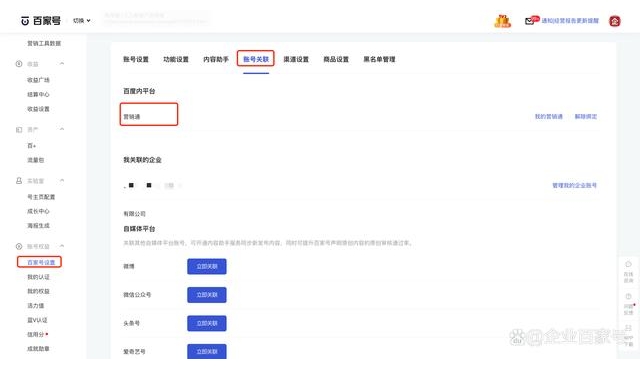Open the 我的营销通 link
Viewport: 640px width, 369px height.
click(x=549, y=116)
